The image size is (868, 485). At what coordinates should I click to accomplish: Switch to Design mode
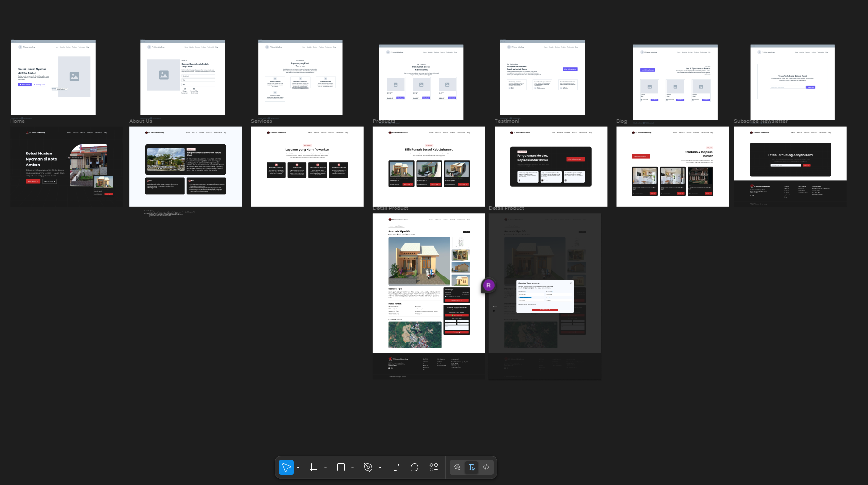(472, 467)
